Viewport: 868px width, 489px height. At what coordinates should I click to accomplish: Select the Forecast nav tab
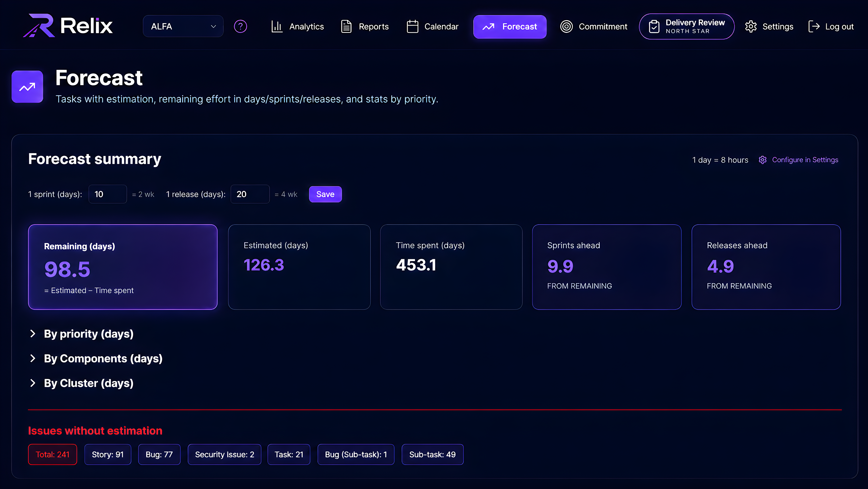click(510, 27)
